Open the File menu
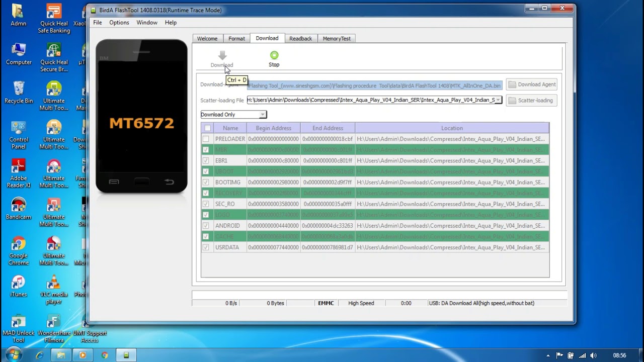This screenshot has width=644, height=362. pyautogui.click(x=98, y=23)
